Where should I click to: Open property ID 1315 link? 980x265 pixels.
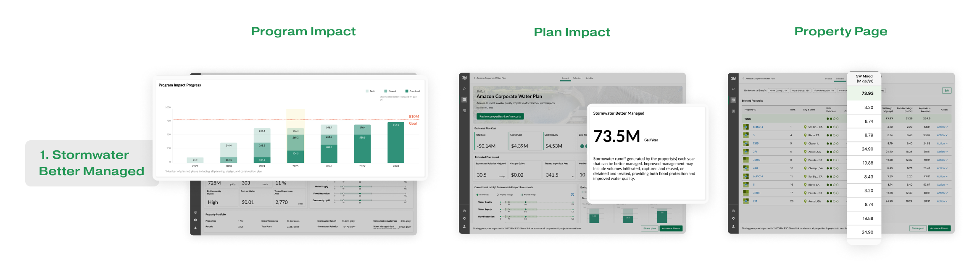(756, 143)
